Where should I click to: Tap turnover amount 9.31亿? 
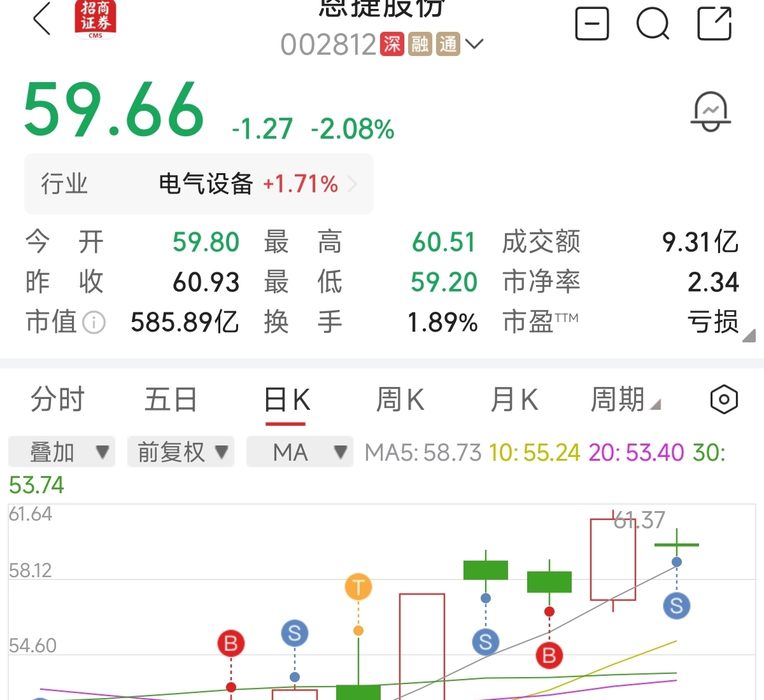(700, 242)
